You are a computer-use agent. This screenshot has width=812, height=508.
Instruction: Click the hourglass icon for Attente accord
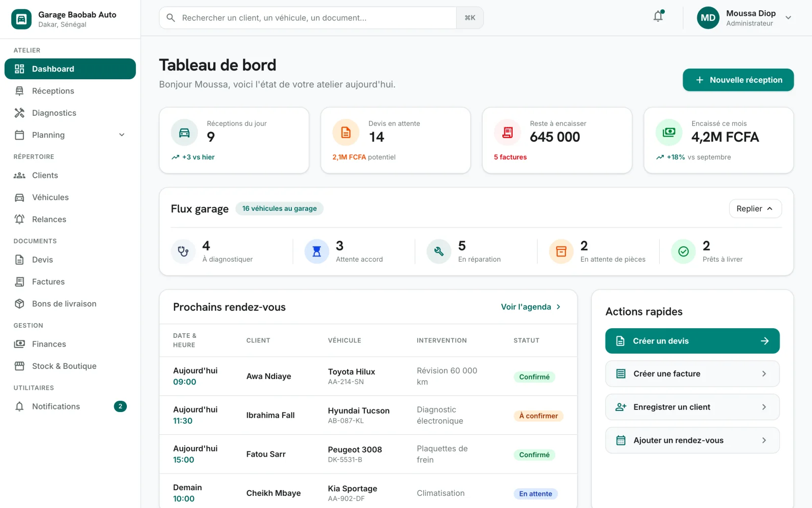click(317, 251)
